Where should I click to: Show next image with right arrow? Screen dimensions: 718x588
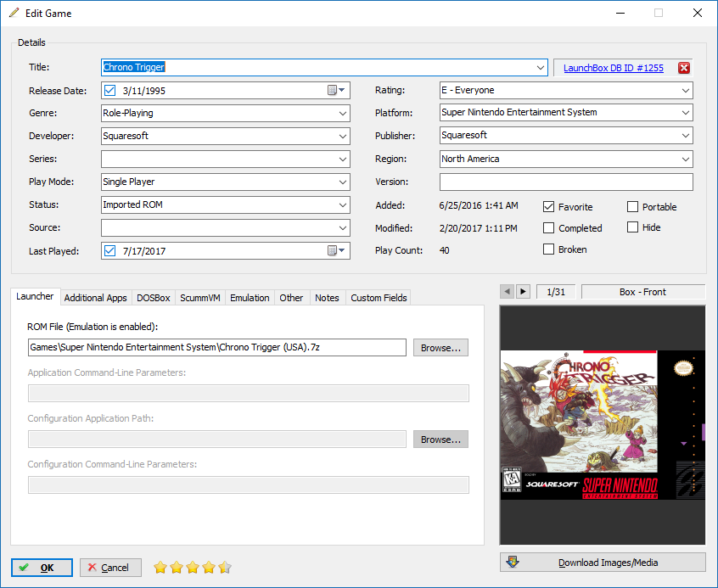click(523, 291)
